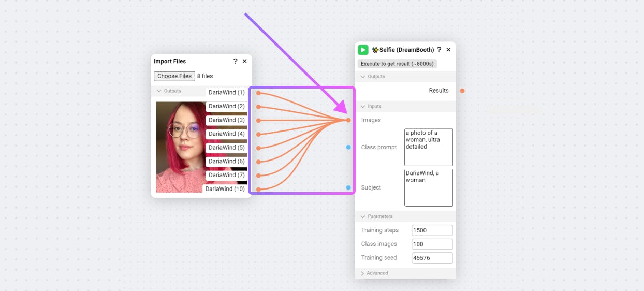Click the Class prompt label
The height and width of the screenshot is (291, 644).
[x=379, y=147]
